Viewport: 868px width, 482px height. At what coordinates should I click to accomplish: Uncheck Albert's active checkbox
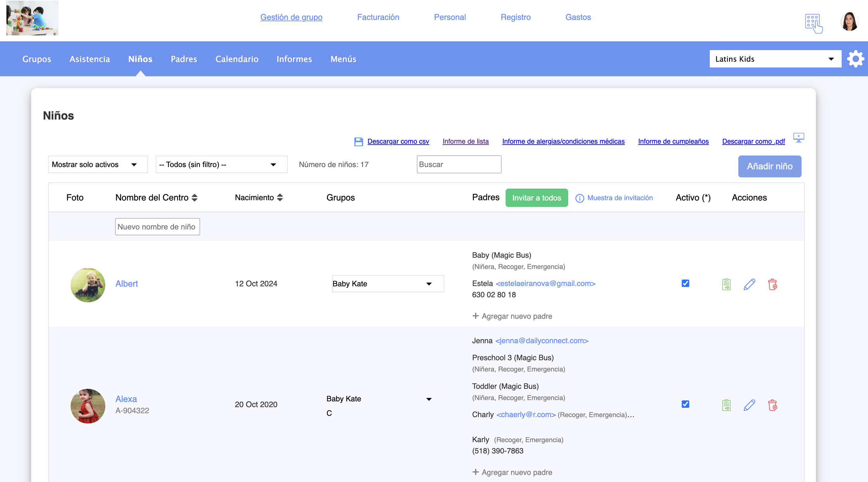click(x=685, y=283)
